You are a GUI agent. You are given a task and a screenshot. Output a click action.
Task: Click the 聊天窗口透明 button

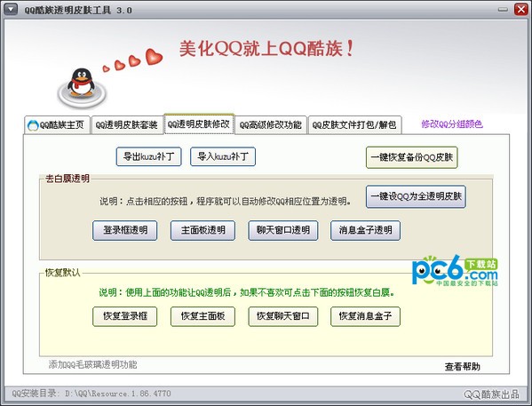point(283,230)
